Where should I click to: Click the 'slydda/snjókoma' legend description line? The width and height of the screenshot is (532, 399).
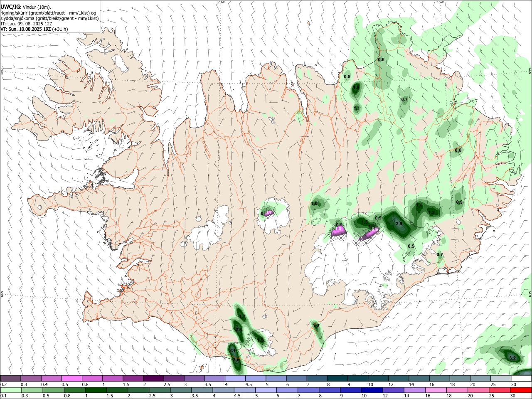pos(49,18)
